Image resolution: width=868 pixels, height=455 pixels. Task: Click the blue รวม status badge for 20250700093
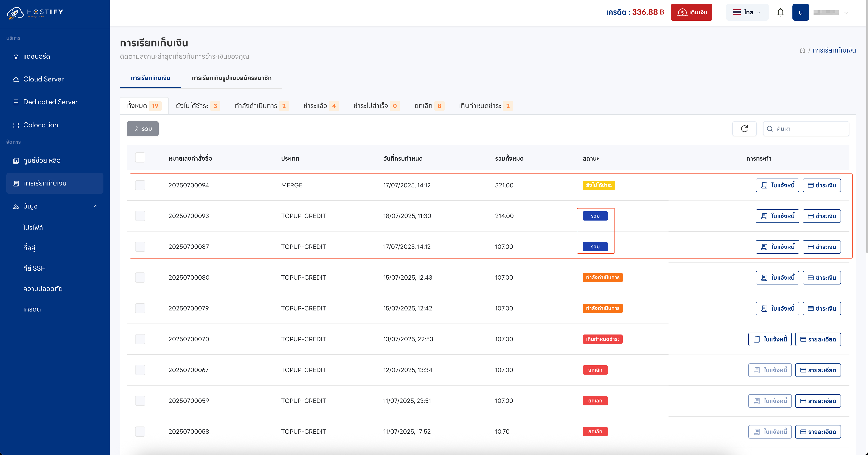[x=595, y=216]
